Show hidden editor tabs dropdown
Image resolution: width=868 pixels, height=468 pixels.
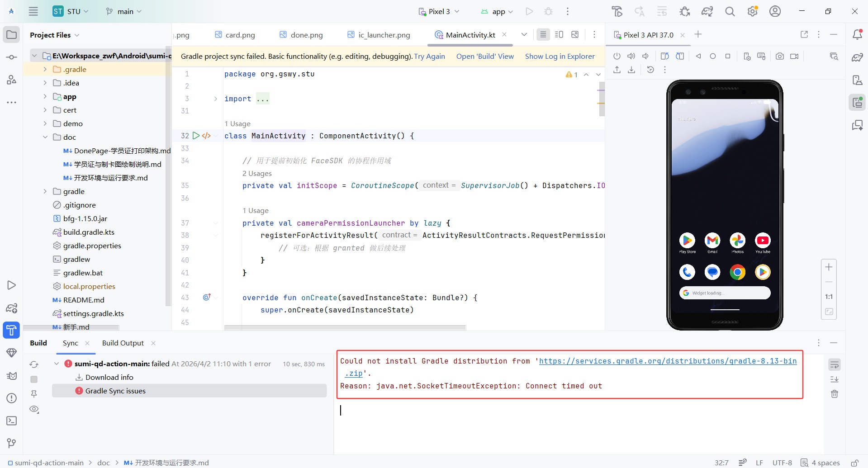click(524, 35)
